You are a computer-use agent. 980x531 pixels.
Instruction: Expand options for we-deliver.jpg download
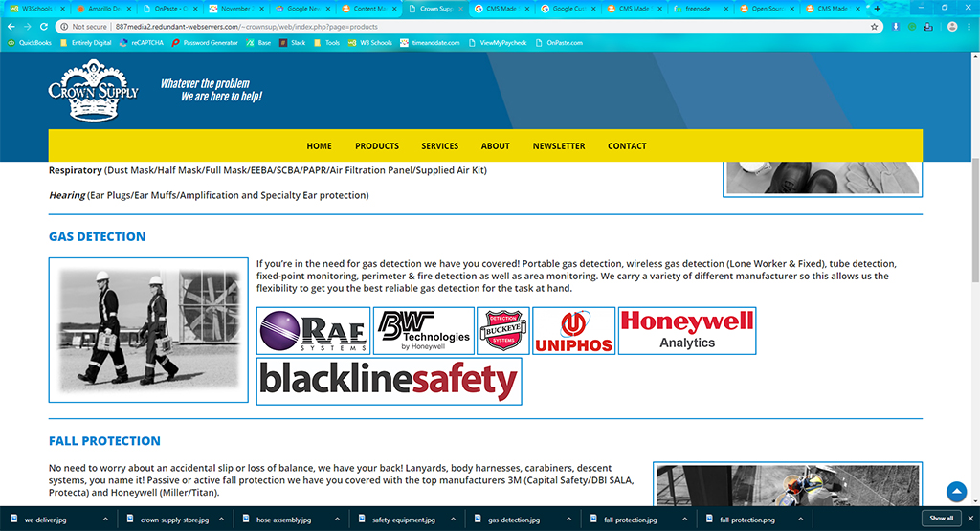pyautogui.click(x=102, y=520)
